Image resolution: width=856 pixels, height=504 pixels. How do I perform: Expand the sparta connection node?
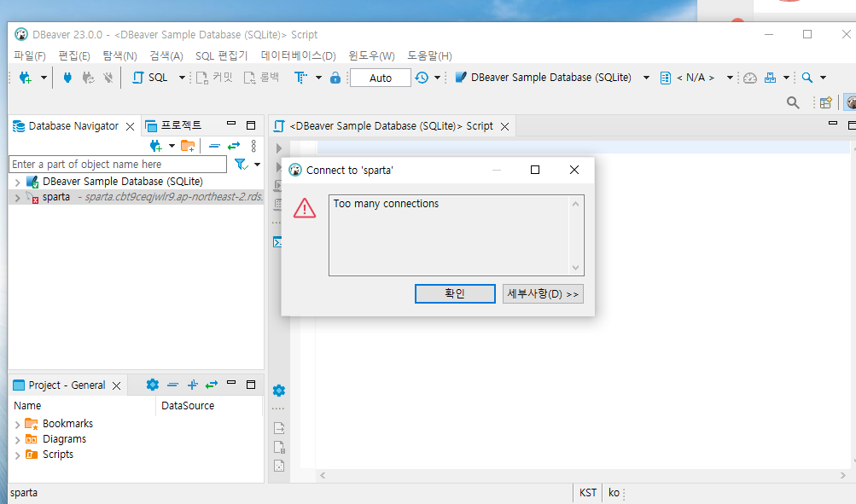click(x=17, y=198)
